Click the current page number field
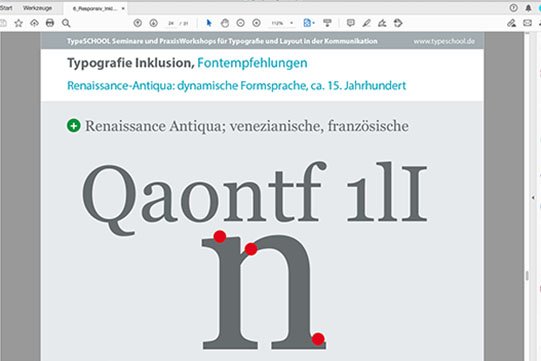This screenshot has height=361, width=541. pyautogui.click(x=171, y=23)
